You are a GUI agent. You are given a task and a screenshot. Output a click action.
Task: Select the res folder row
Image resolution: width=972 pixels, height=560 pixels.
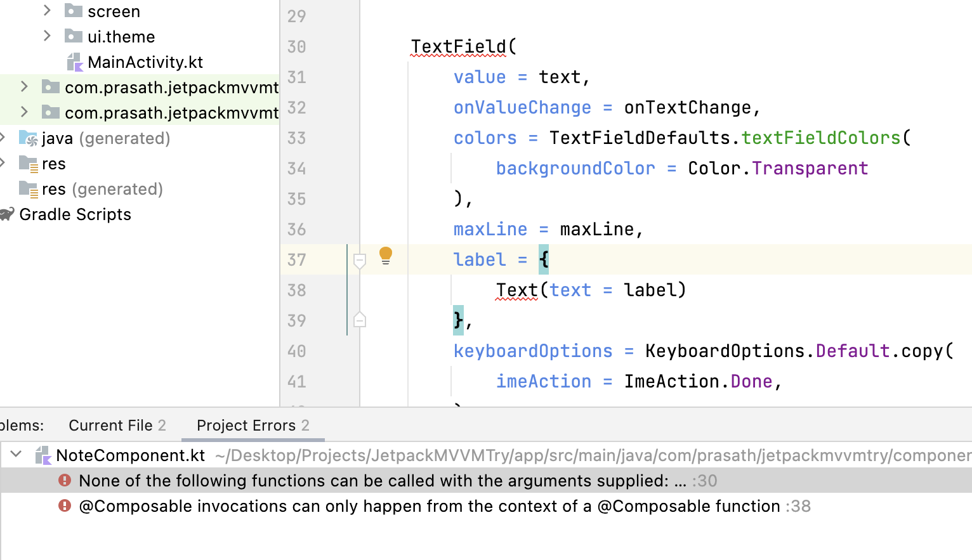tap(54, 164)
